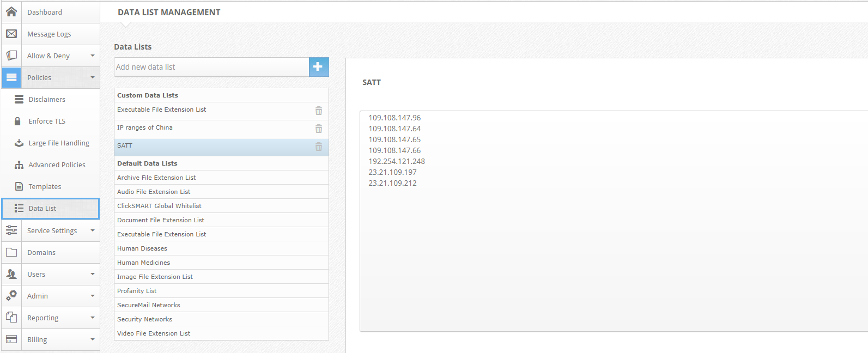Click the Large File Handling download icon
868x353 pixels.
pyautogui.click(x=19, y=143)
